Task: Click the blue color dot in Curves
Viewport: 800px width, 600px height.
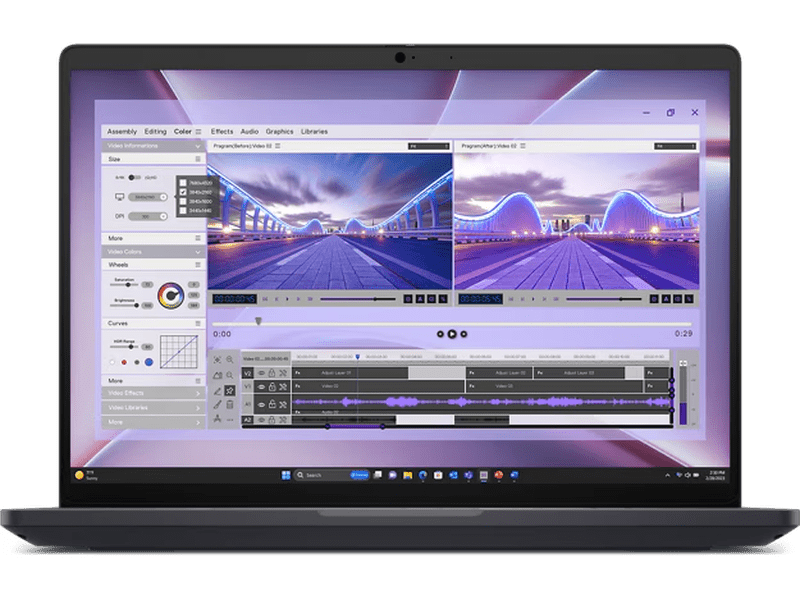Action: (x=149, y=361)
